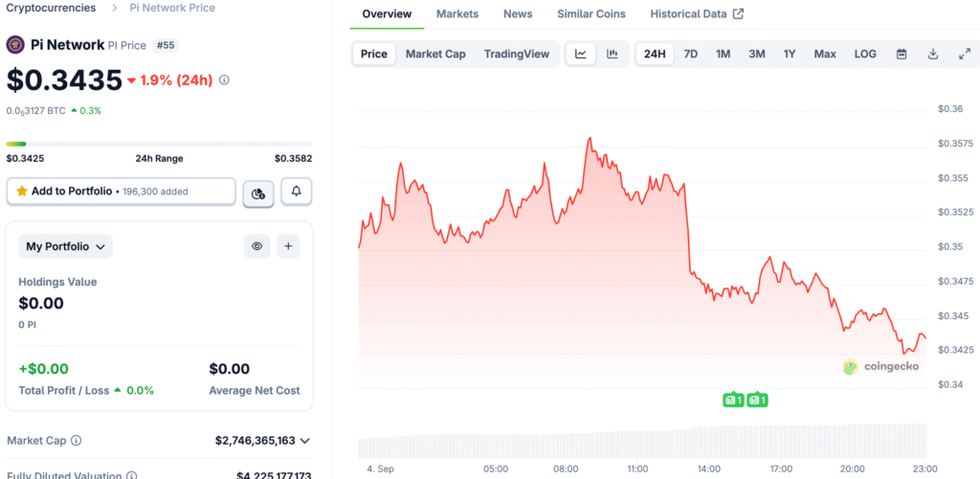Select the 1Y time range
This screenshot has height=479, width=980.
click(790, 54)
